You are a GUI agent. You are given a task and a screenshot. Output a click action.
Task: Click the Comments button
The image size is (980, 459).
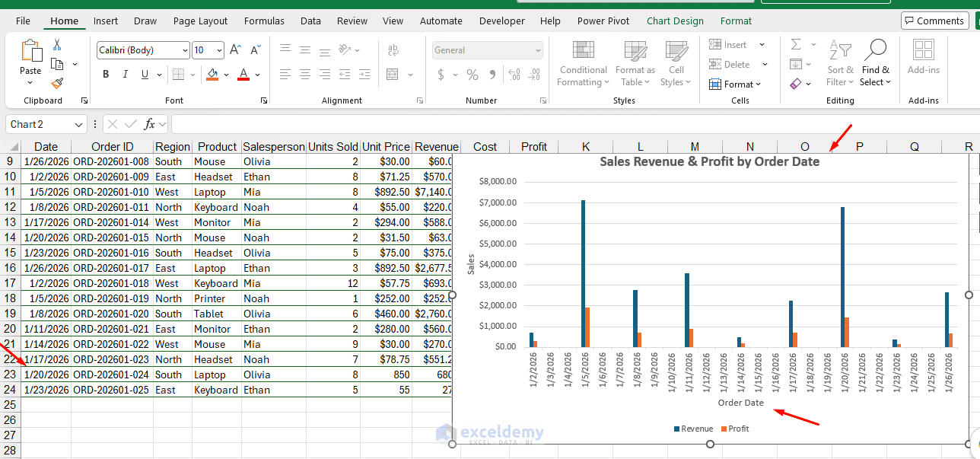(x=935, y=21)
